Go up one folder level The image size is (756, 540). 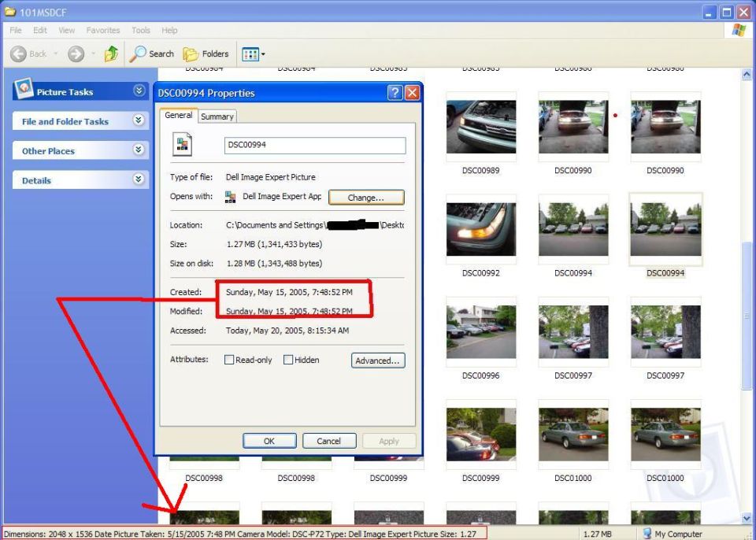pyautogui.click(x=111, y=54)
